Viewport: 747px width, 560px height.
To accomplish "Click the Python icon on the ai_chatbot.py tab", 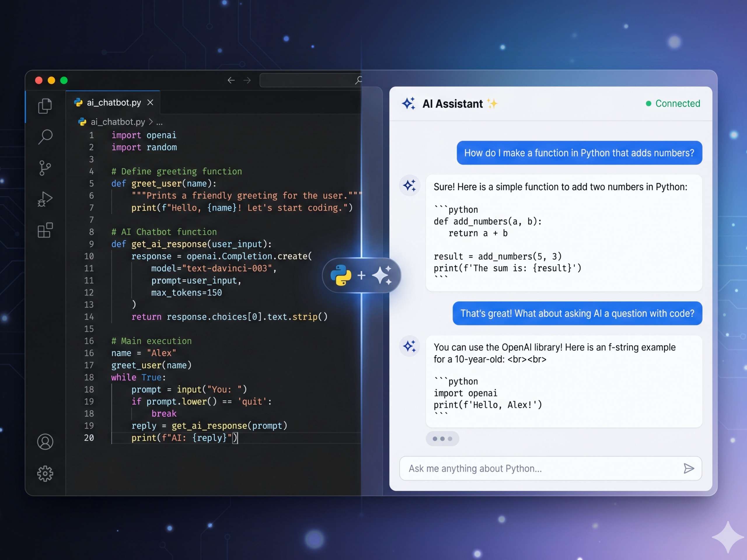I will pyautogui.click(x=78, y=102).
